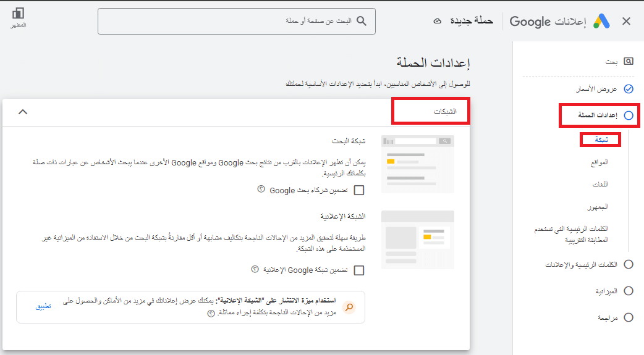The image size is (644, 355).
Task: Collapse the الشبكات section with the chevron
Action: [x=23, y=112]
